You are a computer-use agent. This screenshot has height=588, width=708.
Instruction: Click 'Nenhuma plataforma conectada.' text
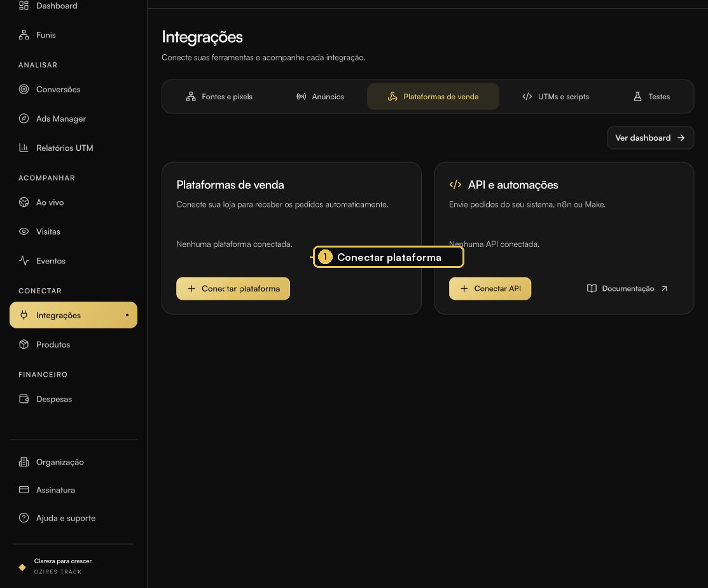[234, 244]
